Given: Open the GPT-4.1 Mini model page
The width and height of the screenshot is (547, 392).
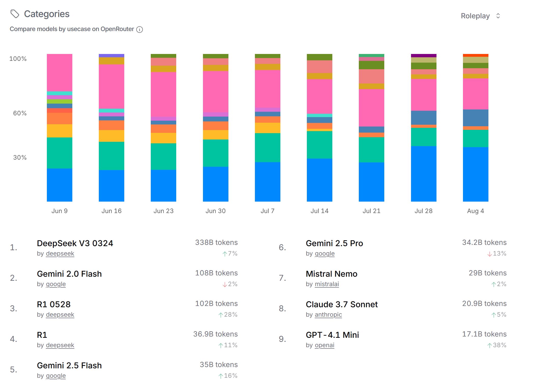Looking at the screenshot, I should tap(332, 335).
